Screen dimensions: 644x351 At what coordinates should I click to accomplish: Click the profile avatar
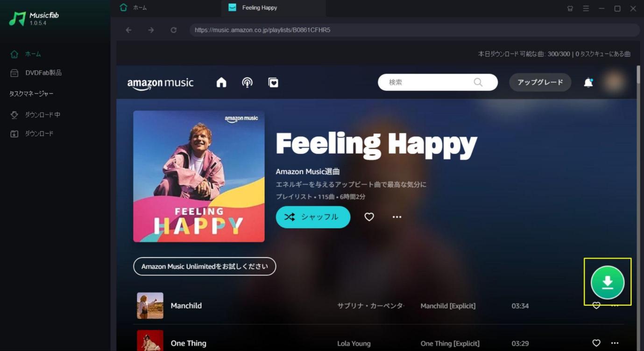[614, 82]
